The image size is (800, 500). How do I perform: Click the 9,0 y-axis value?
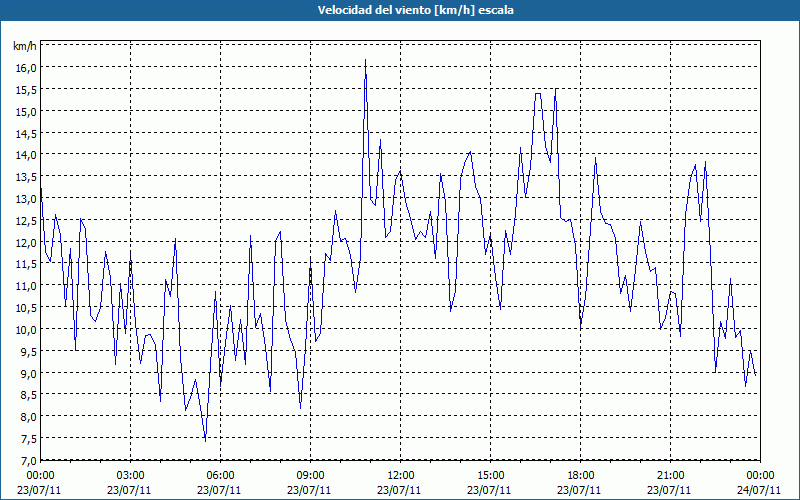(27, 373)
